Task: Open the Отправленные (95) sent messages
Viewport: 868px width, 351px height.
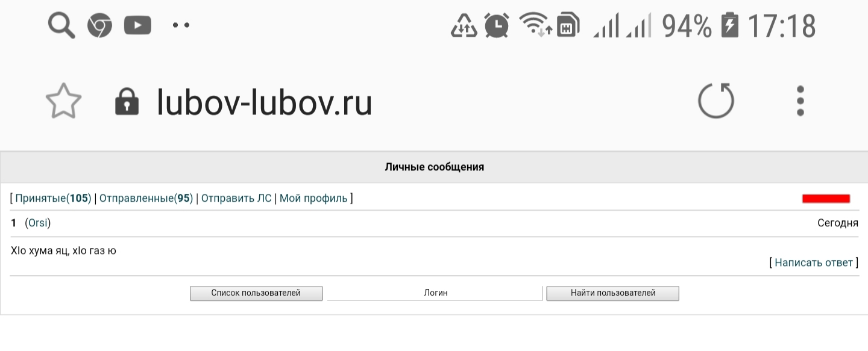Action: click(145, 198)
